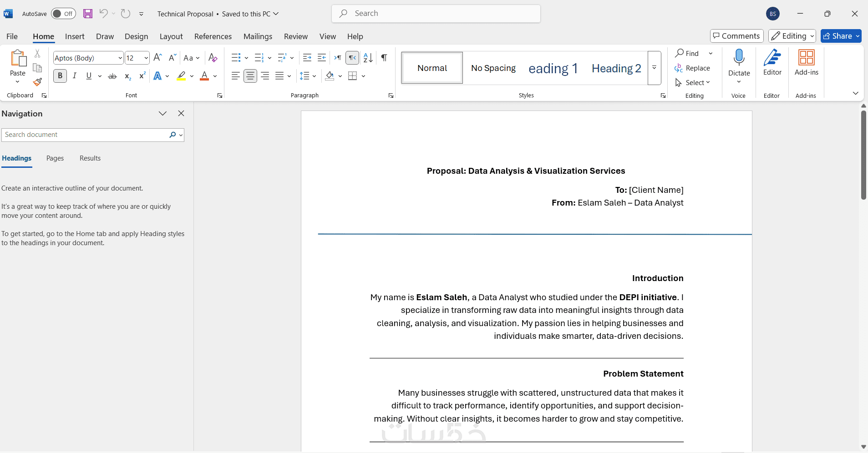This screenshot has width=868, height=453.
Task: Turn on the AutoSave switch
Action: pos(63,14)
